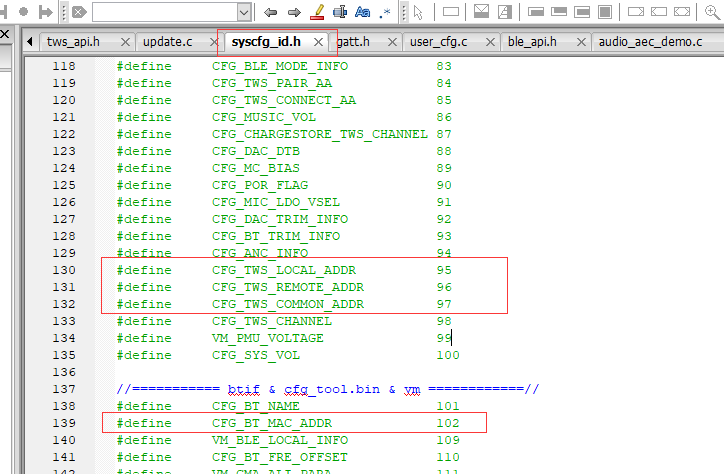Click CFG_DAC_DTB identifier
724x474 pixels.
coord(256,151)
